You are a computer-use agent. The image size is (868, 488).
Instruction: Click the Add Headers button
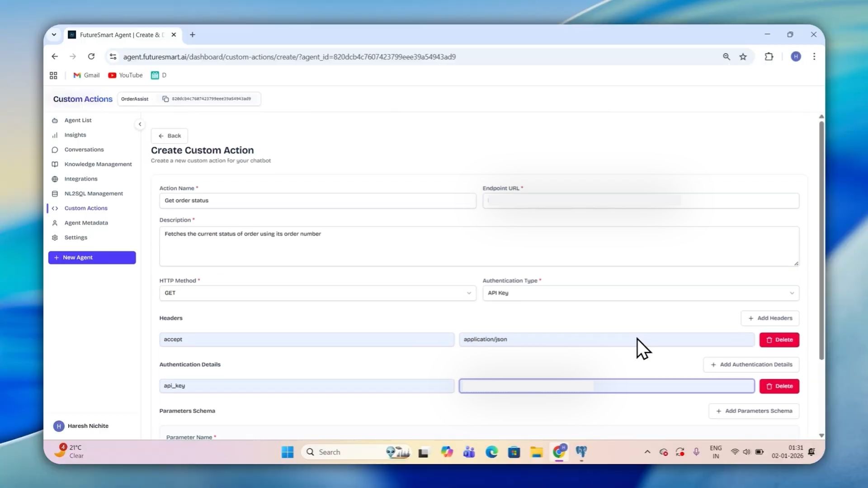770,318
